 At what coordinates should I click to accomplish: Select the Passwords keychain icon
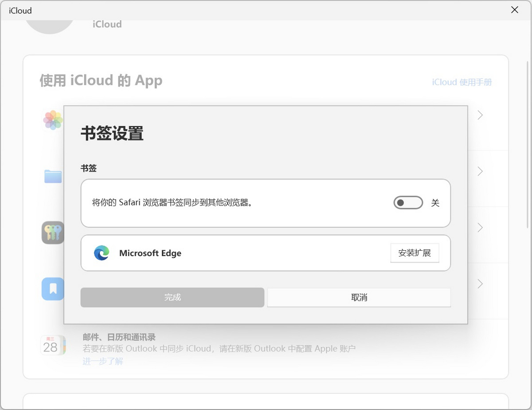click(52, 233)
